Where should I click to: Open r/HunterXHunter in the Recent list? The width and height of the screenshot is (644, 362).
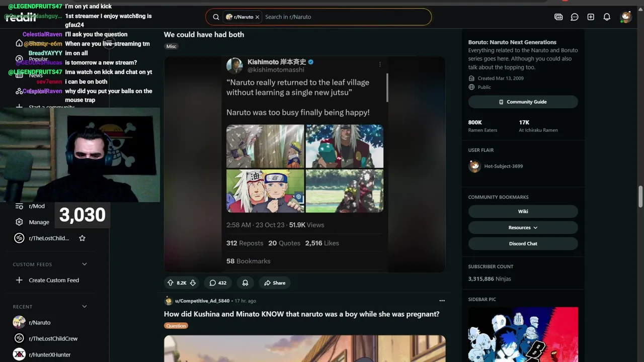[50, 354]
